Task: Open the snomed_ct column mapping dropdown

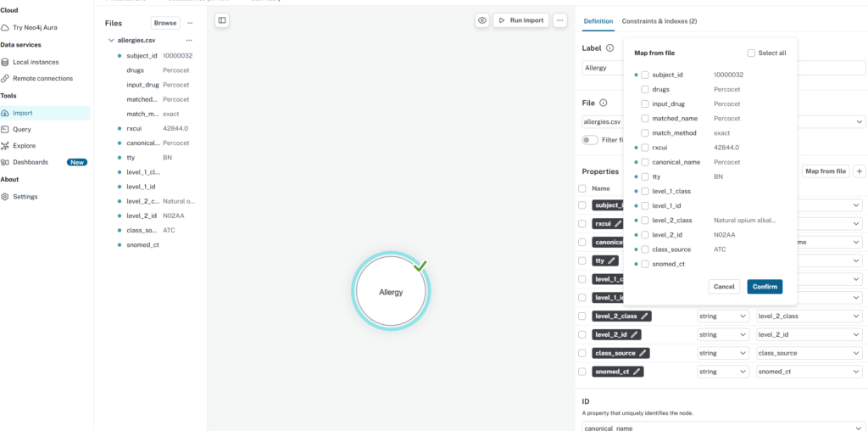Action: [809, 372]
